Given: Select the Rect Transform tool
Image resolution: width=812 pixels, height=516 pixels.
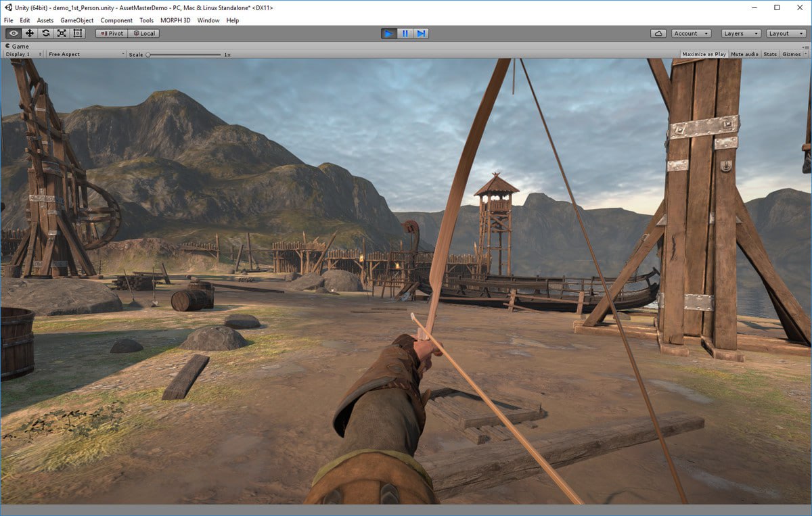Looking at the screenshot, I should 78,33.
